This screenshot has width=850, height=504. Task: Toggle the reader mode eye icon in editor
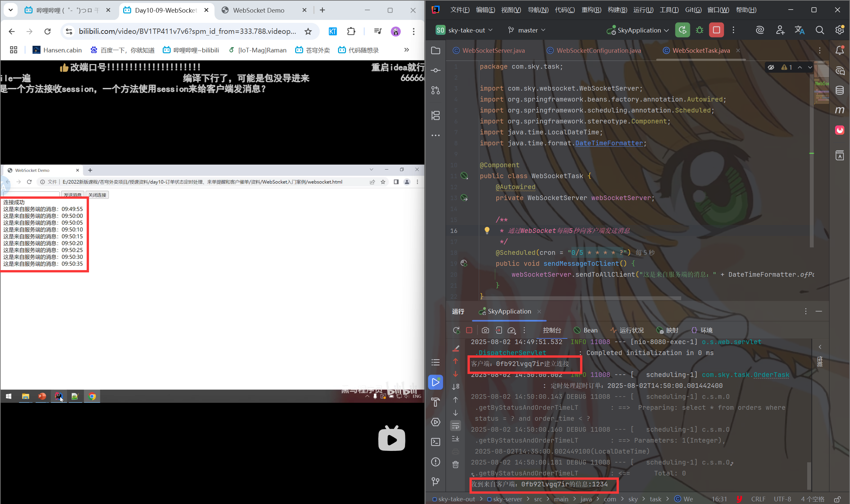tap(771, 67)
